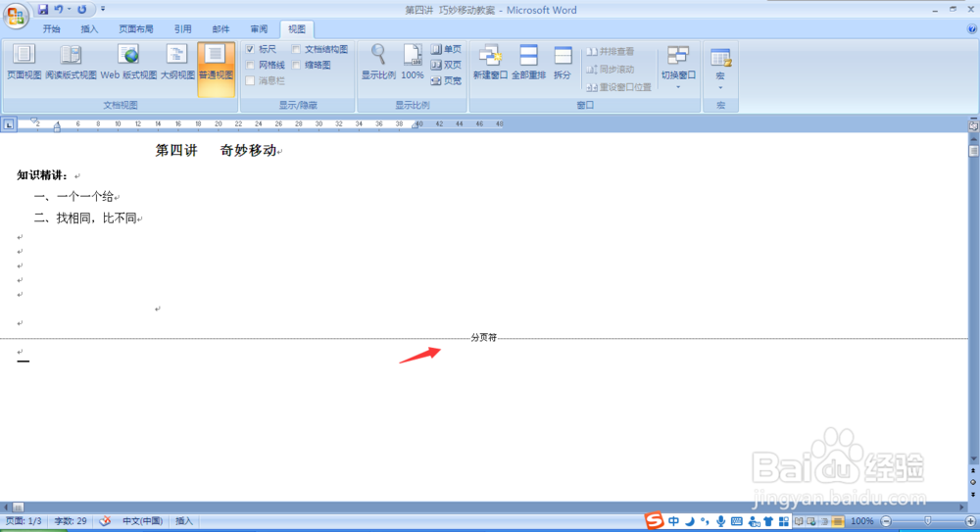Choose 双页 two pages zoom
This screenshot has width=980, height=532.
pos(446,65)
